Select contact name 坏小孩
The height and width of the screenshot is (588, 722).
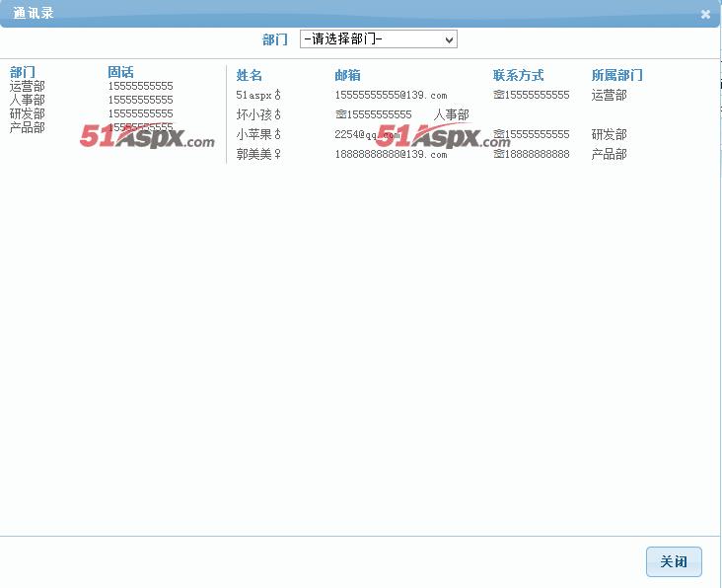click(x=253, y=114)
